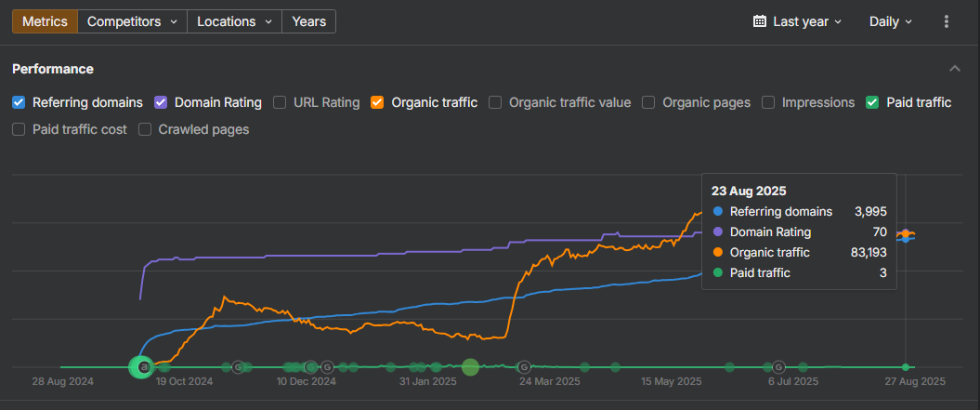The height and width of the screenshot is (410, 980).
Task: Click the large green dot near February 2025
Action: 470,367
